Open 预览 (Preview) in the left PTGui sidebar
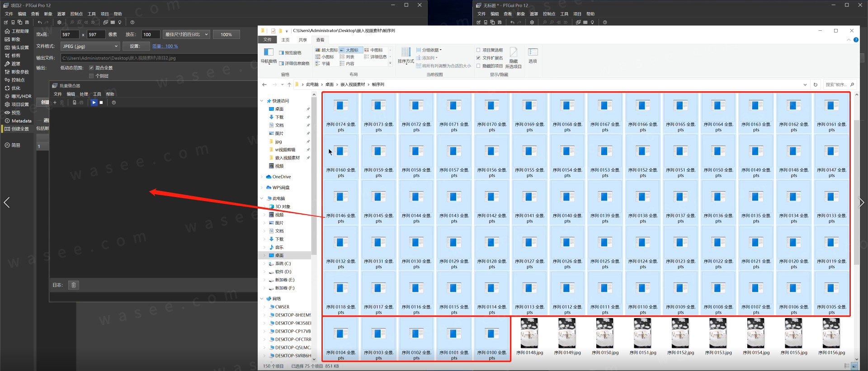Viewport: 868px width, 371px height. pyautogui.click(x=13, y=113)
